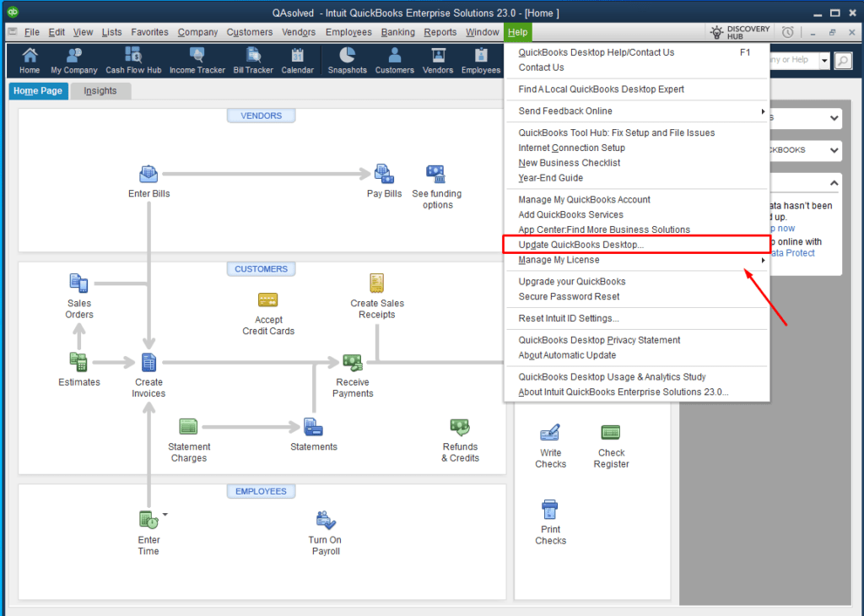Open Create Invoices from the workflow diagram

point(148,367)
